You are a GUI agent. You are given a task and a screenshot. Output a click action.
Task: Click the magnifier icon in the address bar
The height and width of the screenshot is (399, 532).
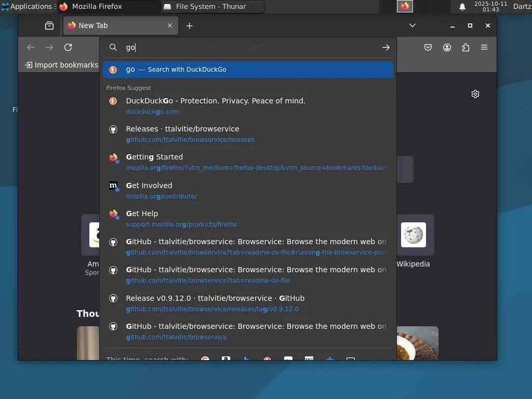point(113,47)
